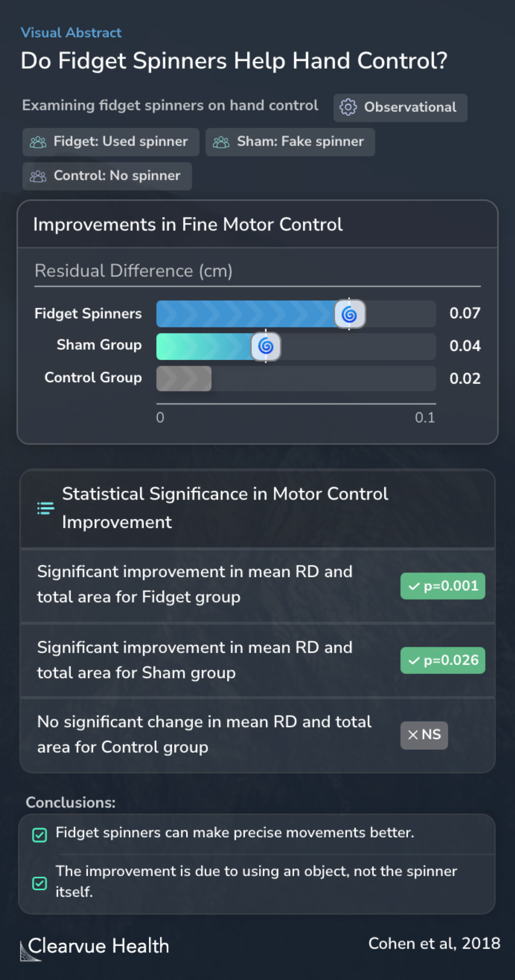Viewport: 515px width, 980px height.
Task: Click the gray Control Group bar
Action: coord(184,379)
